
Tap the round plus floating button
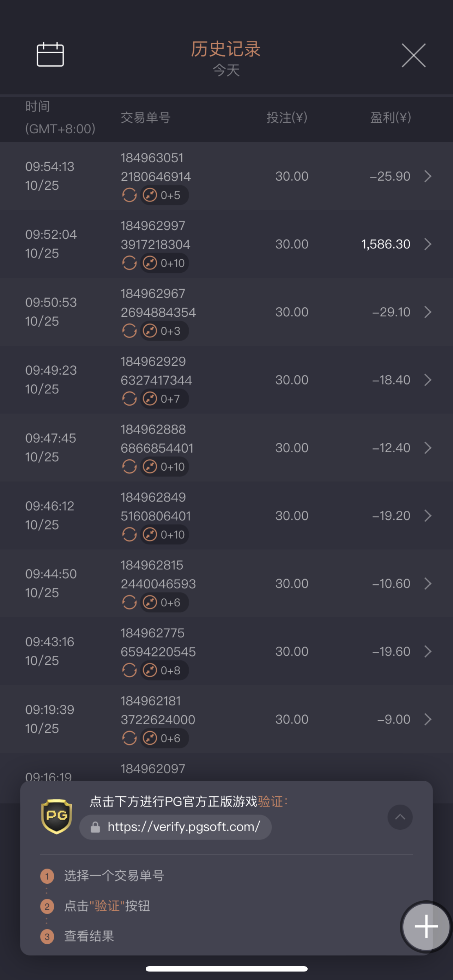click(x=426, y=926)
